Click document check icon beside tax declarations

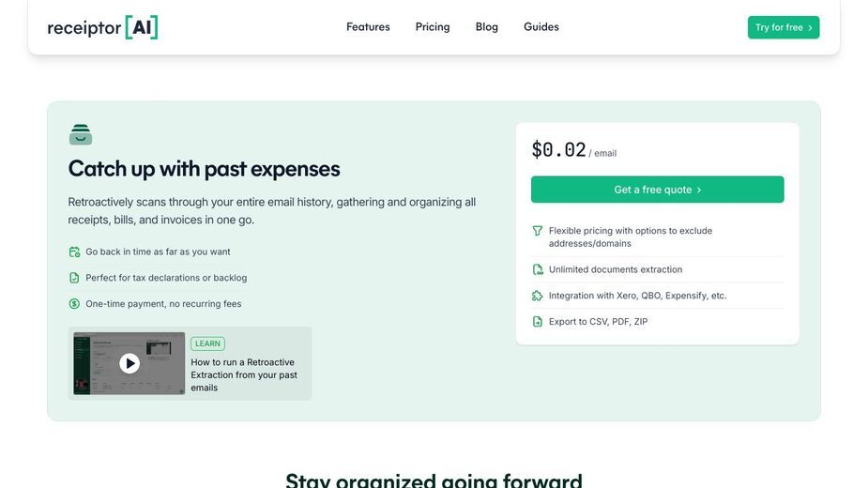[x=74, y=278]
